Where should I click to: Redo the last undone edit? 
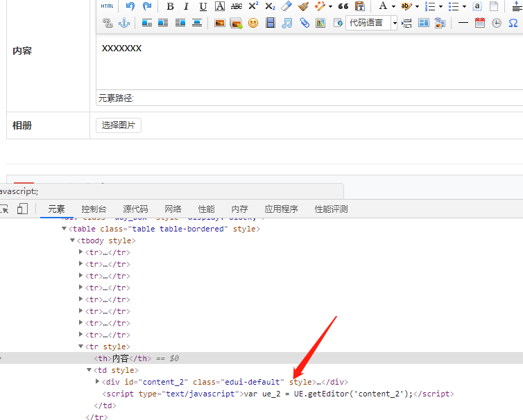point(147,6)
